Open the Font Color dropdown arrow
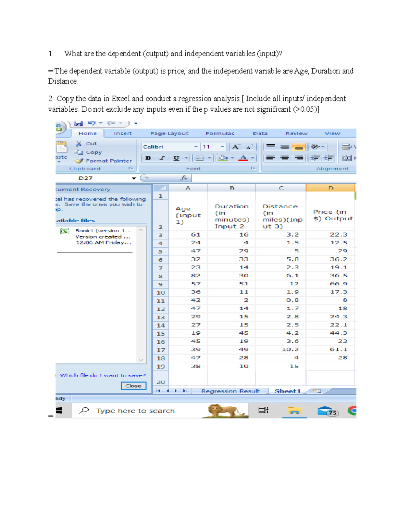 pos(253,158)
